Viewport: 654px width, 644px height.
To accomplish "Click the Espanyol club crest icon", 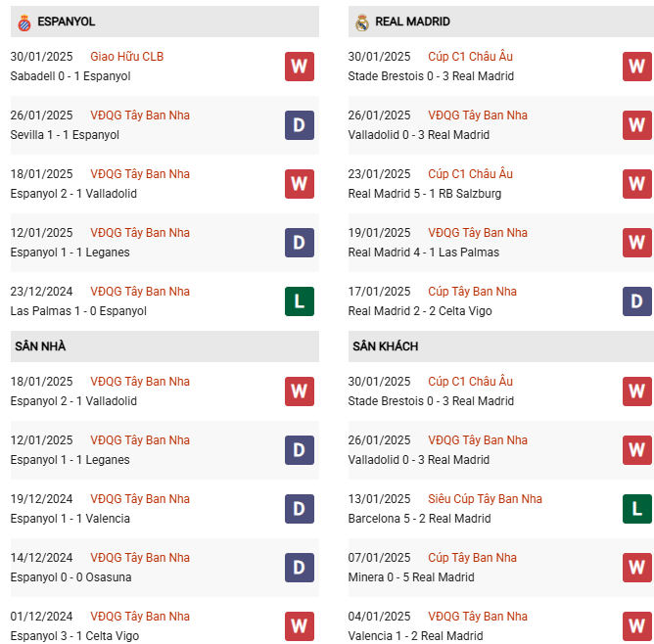I will point(24,23).
